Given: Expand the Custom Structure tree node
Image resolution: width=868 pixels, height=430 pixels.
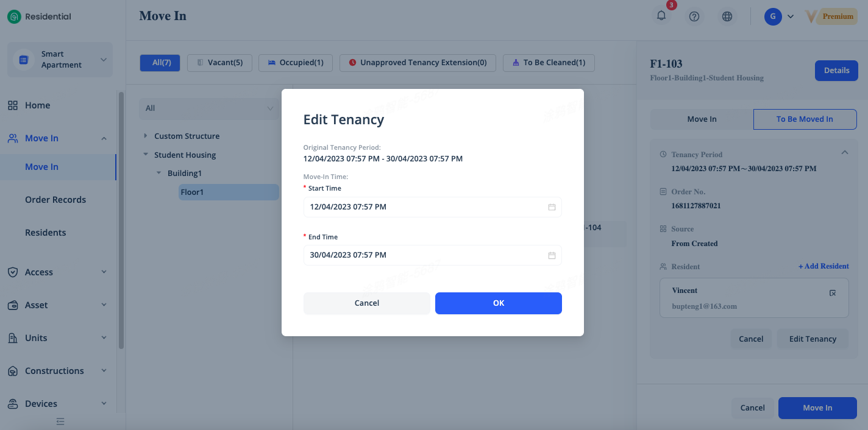Looking at the screenshot, I should (x=145, y=136).
